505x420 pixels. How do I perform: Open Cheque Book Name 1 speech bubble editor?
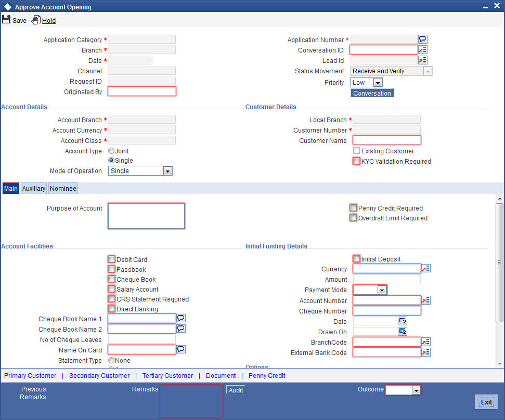pos(181,318)
